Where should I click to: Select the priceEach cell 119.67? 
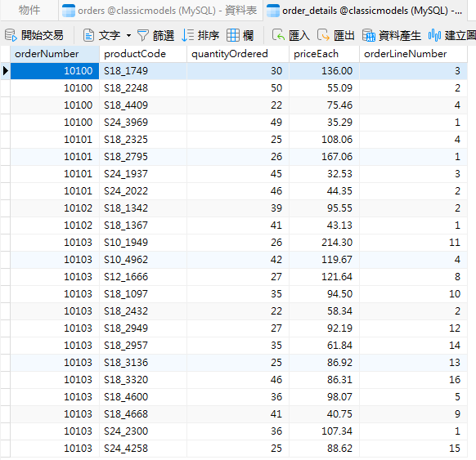324,260
